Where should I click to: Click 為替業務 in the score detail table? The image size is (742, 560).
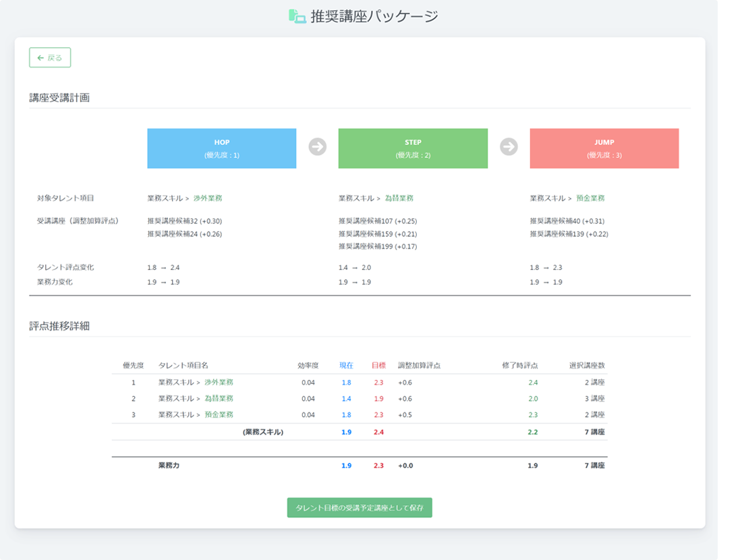coord(219,399)
